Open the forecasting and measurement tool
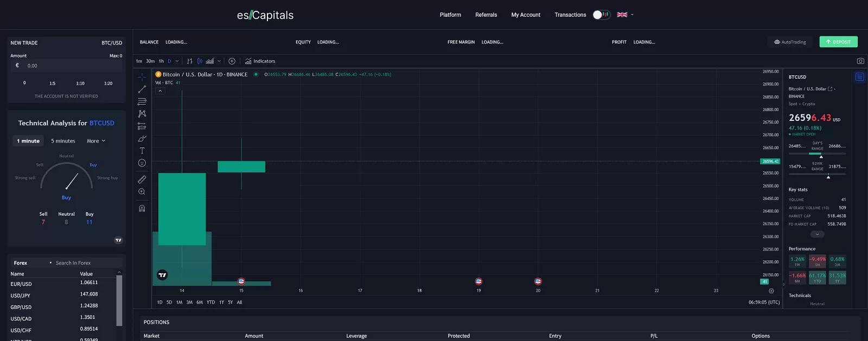868x341 pixels. tap(142, 126)
